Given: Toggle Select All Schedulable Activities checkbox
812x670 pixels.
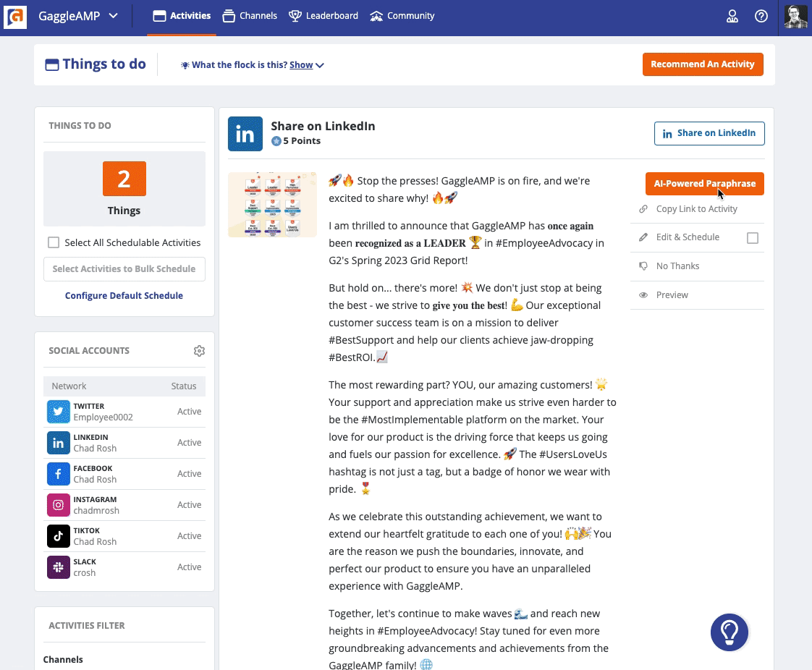Looking at the screenshot, I should tap(54, 242).
